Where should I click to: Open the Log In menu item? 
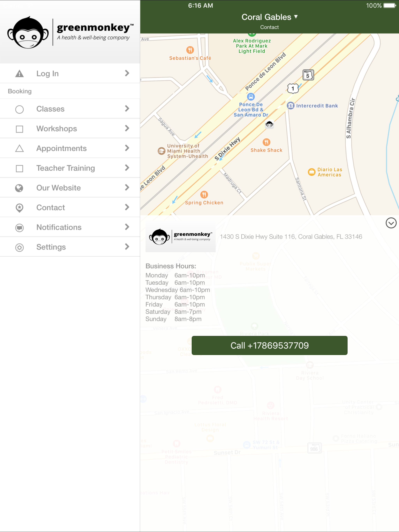70,73
